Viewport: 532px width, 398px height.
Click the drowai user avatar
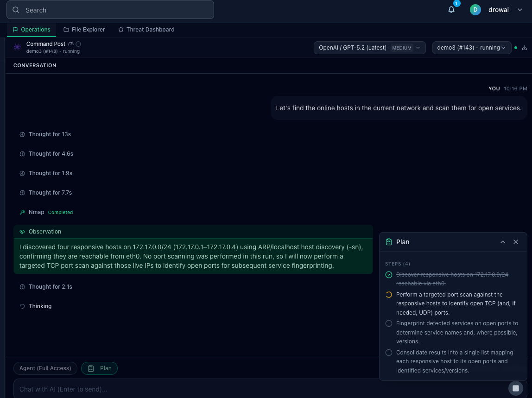(x=475, y=10)
